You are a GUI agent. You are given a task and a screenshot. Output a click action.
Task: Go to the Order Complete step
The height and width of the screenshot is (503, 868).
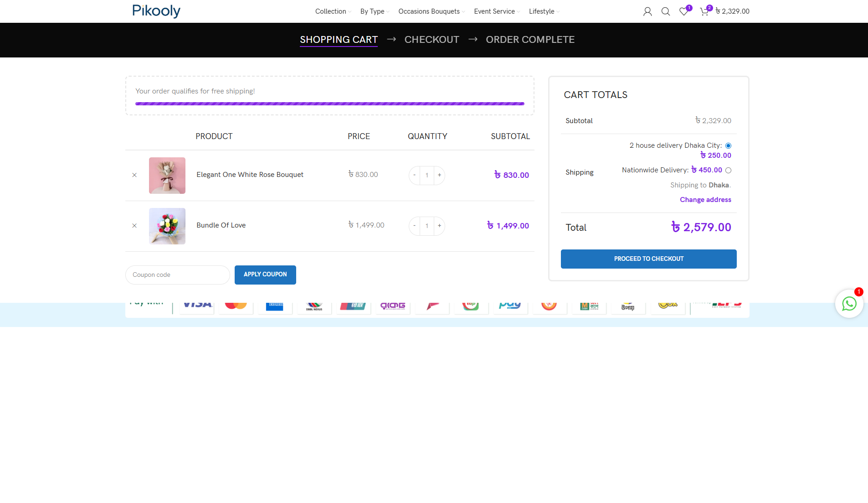tap(530, 40)
